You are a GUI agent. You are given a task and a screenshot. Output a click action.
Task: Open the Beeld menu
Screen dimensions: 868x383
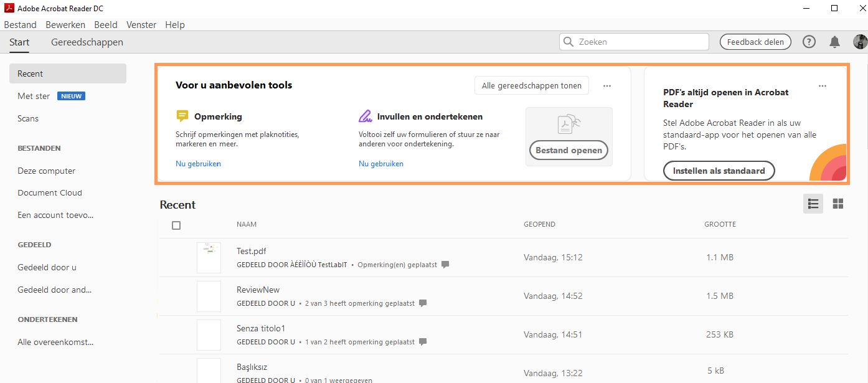(x=106, y=25)
